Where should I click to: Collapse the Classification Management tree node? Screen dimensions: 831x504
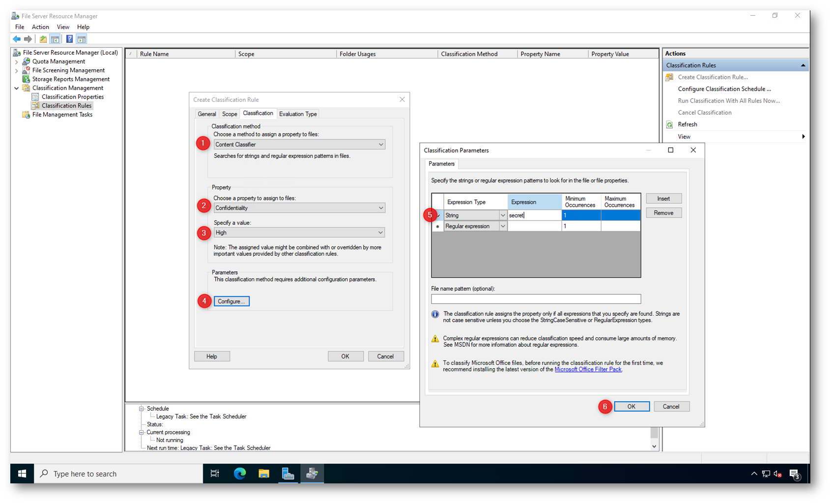coord(17,88)
